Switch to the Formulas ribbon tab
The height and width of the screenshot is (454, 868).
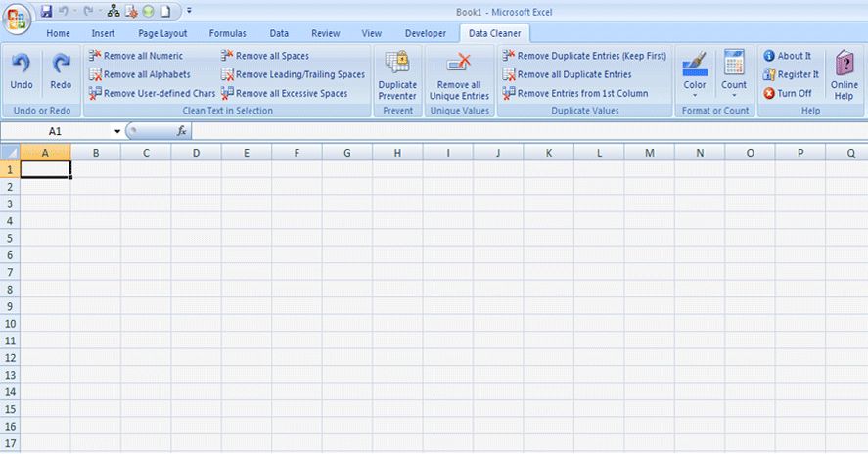[x=227, y=33]
